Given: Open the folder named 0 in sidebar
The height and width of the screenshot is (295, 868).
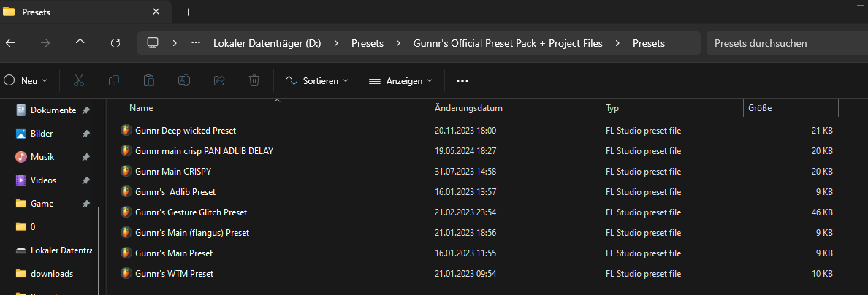Looking at the screenshot, I should 33,226.
